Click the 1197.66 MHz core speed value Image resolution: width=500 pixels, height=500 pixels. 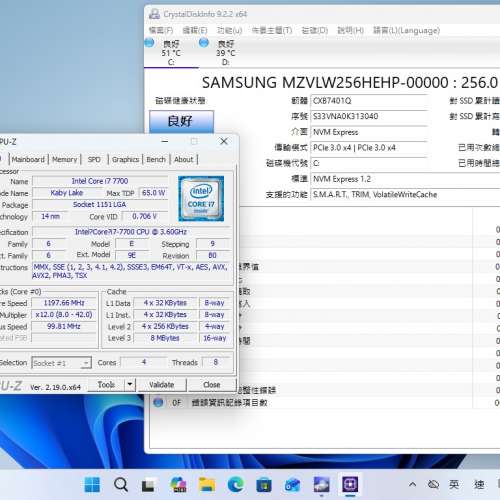tap(64, 303)
